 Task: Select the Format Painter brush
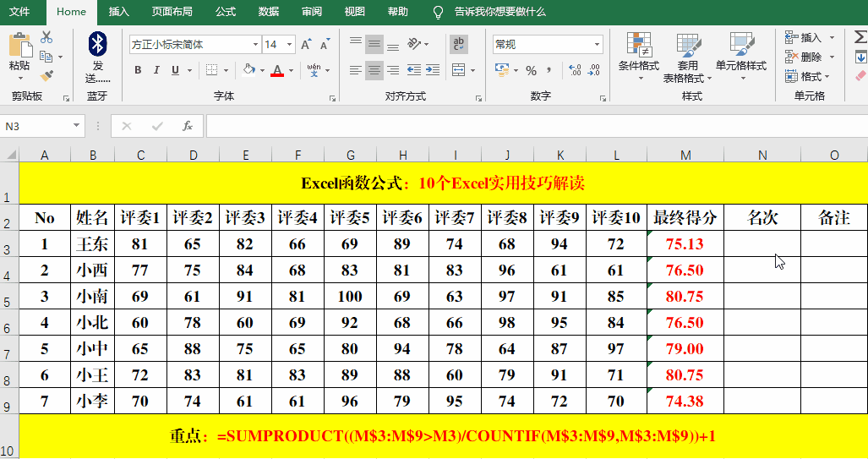pyautogui.click(x=46, y=75)
